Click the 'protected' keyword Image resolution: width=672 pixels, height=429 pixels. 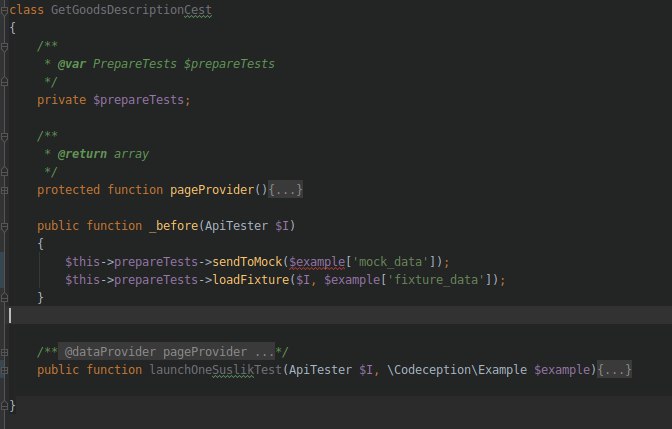[x=69, y=190]
